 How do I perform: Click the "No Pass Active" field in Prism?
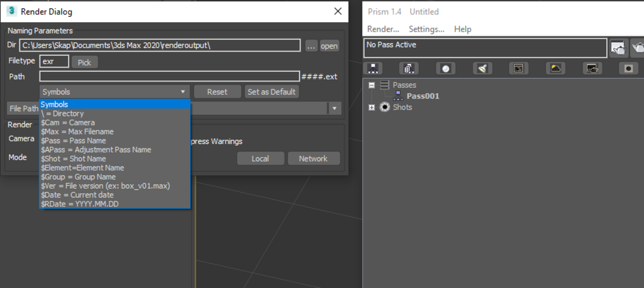[x=486, y=48]
